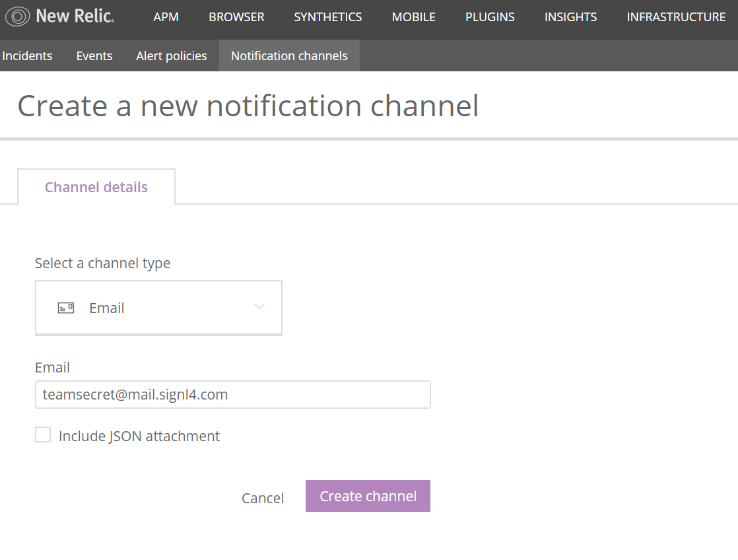Go to INFRASTRUCTURE section
Viewport: 738px width, 560px height.
click(x=676, y=17)
